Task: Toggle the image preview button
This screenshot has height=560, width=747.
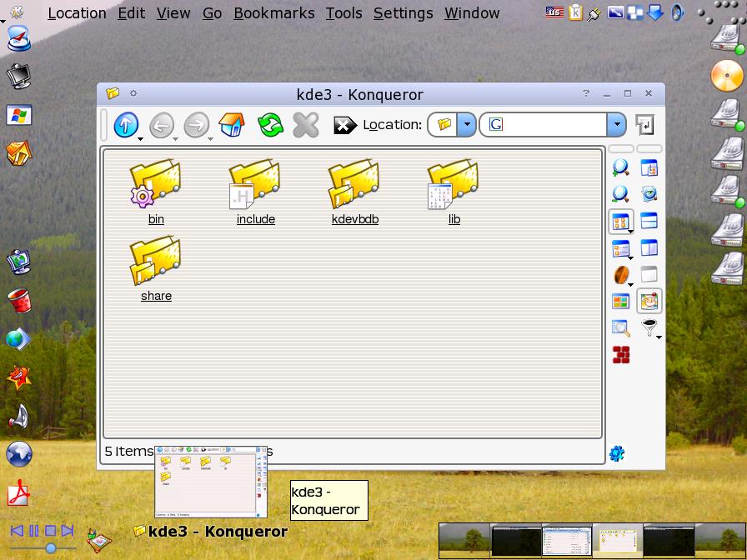Action: (x=649, y=301)
